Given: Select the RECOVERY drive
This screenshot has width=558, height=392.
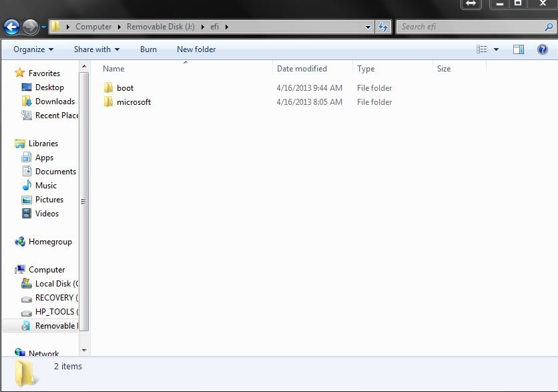Looking at the screenshot, I should tap(53, 297).
